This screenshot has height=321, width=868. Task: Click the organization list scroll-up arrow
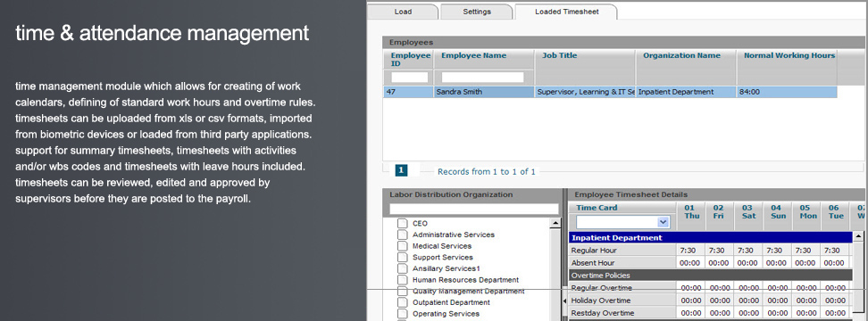tap(555, 223)
